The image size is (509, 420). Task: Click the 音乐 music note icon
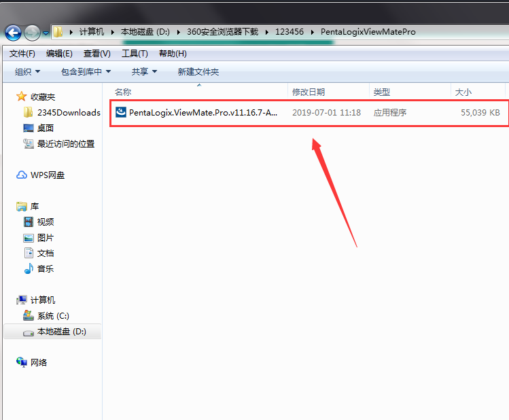pos(29,268)
